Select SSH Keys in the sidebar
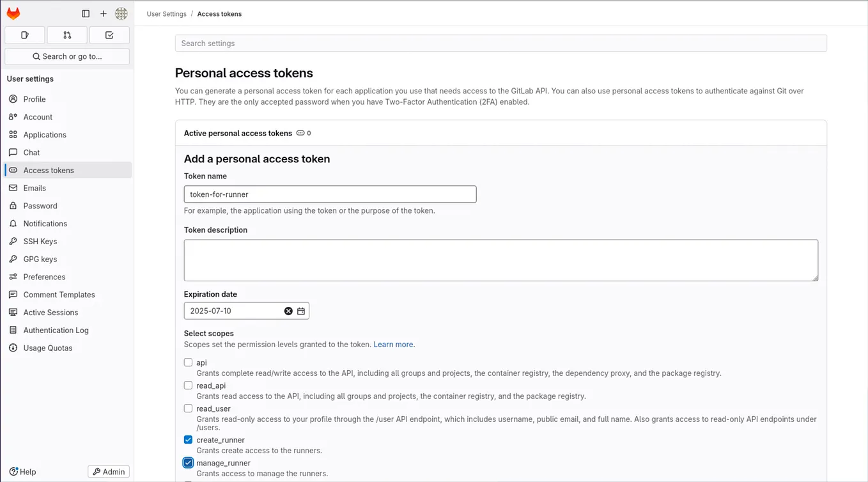 tap(40, 241)
